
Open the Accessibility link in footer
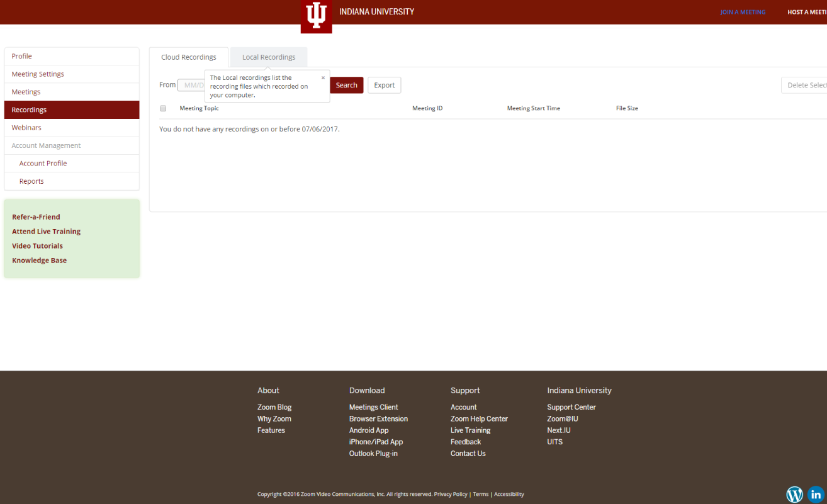pos(509,495)
